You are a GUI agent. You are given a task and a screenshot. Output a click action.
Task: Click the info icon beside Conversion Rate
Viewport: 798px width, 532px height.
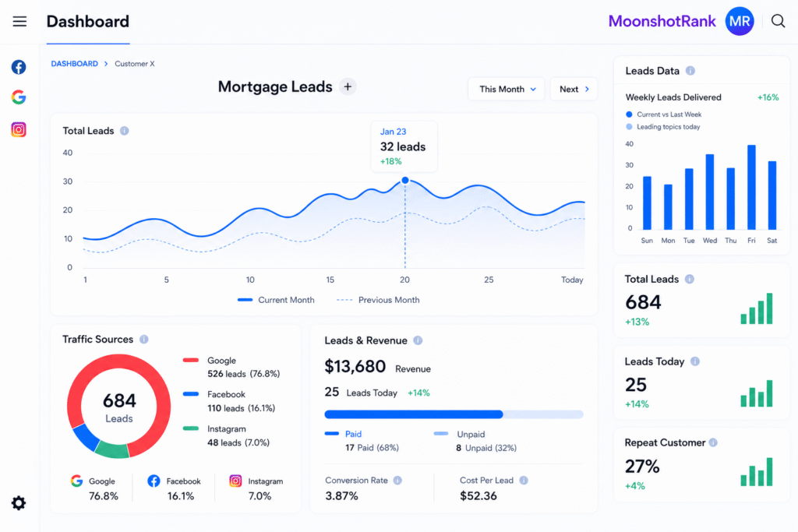tap(397, 480)
